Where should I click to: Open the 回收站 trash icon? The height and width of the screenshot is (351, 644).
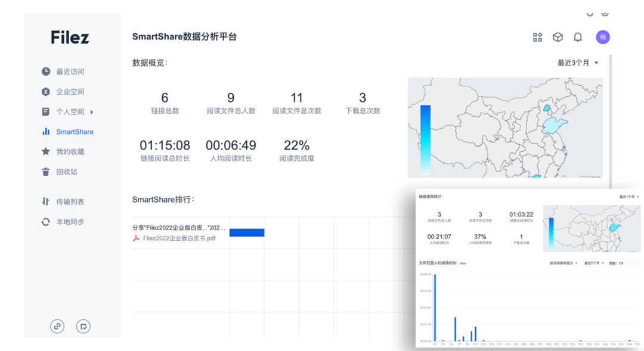click(45, 172)
